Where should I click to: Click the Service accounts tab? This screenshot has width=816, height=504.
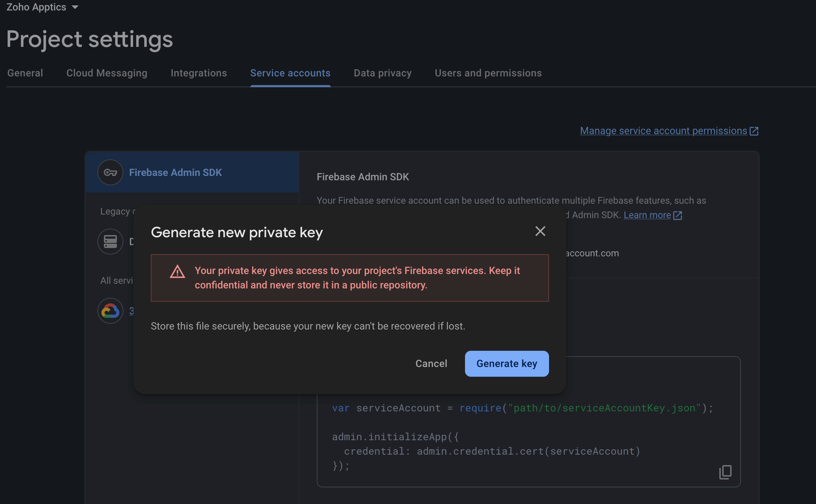[x=290, y=73]
